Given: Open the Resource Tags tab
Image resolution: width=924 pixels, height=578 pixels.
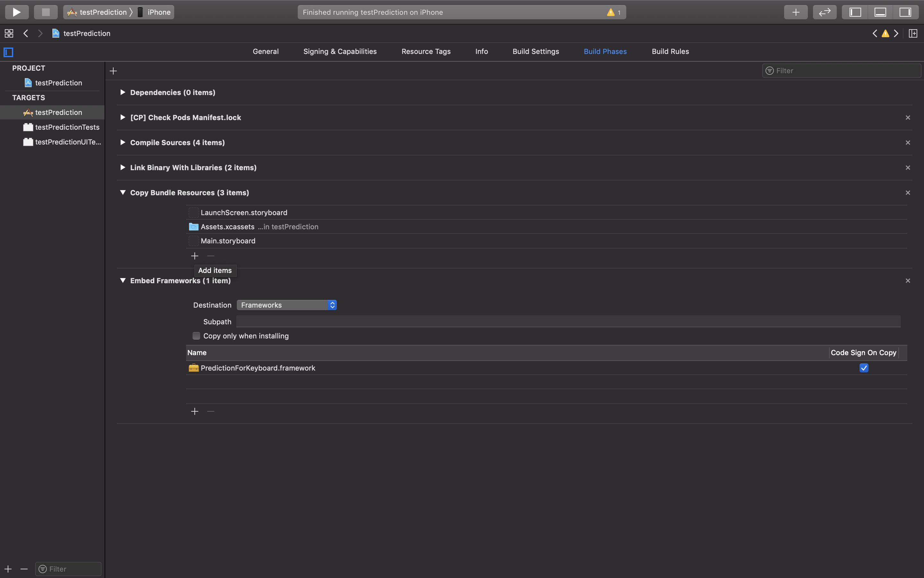Looking at the screenshot, I should pyautogui.click(x=426, y=52).
